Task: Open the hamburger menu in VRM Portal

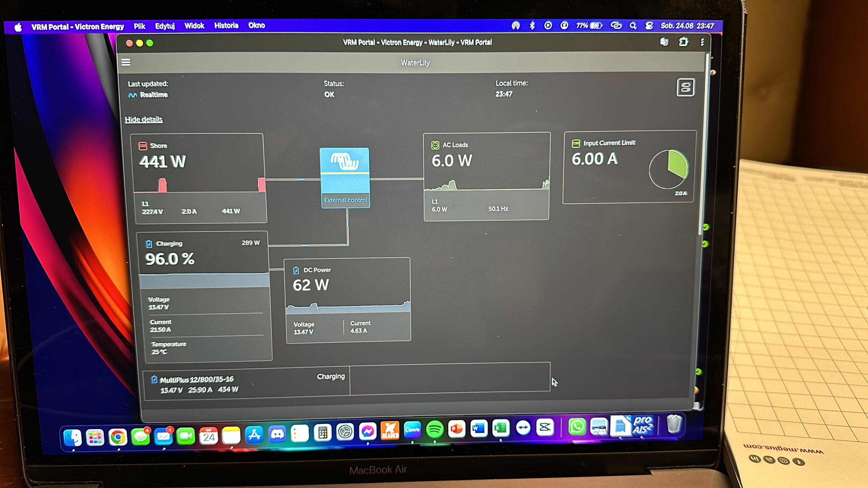Action: click(126, 62)
